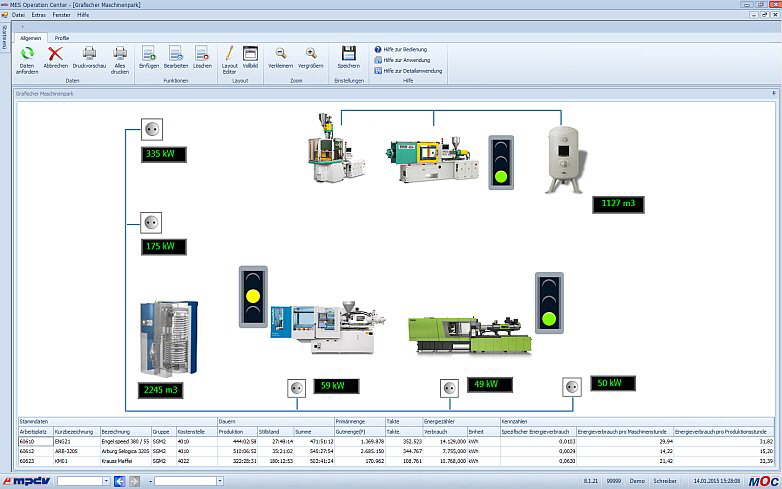Click the Kurzbezeichnung column header

click(76, 432)
